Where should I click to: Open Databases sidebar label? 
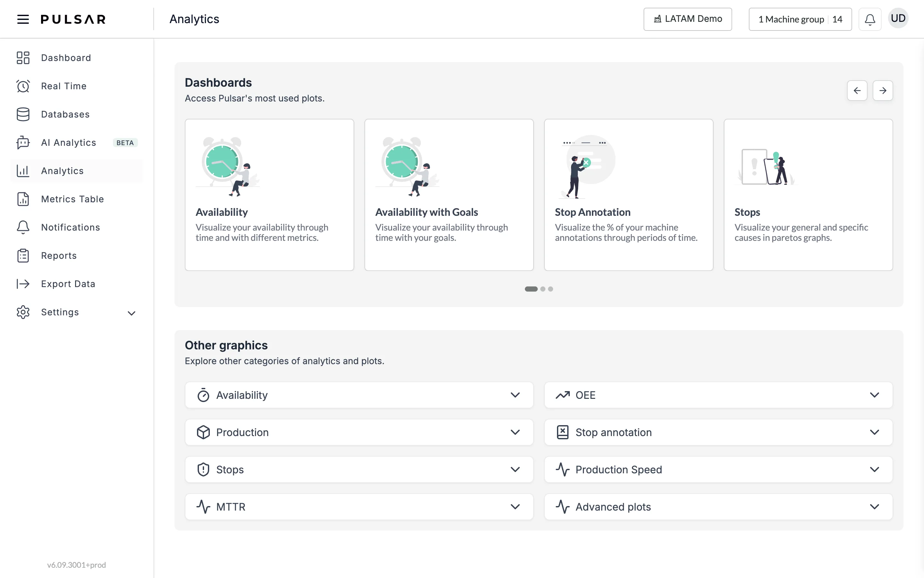65,114
